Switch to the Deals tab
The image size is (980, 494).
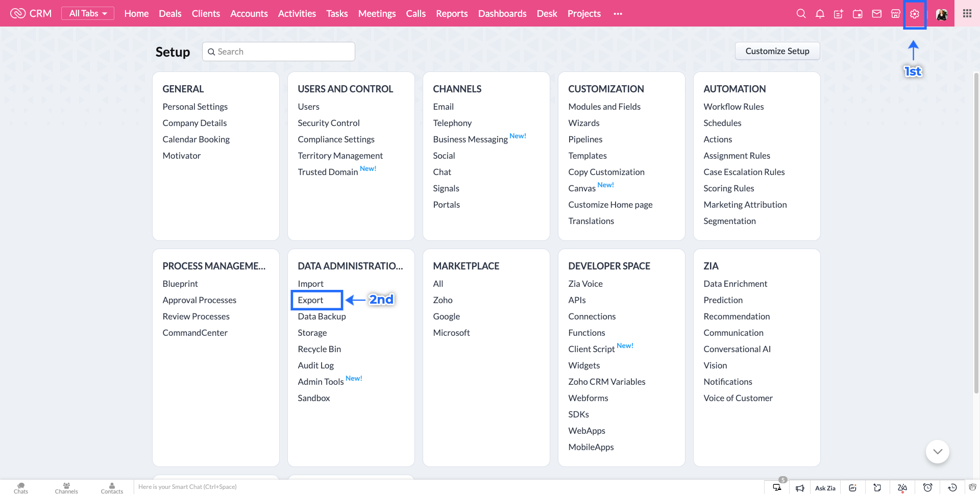point(170,14)
